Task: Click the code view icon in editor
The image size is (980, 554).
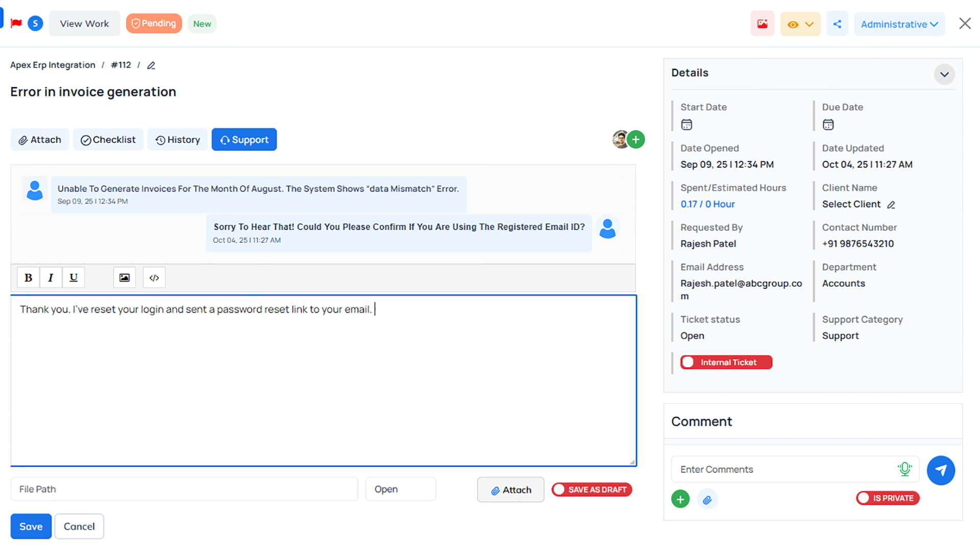Action: click(154, 278)
